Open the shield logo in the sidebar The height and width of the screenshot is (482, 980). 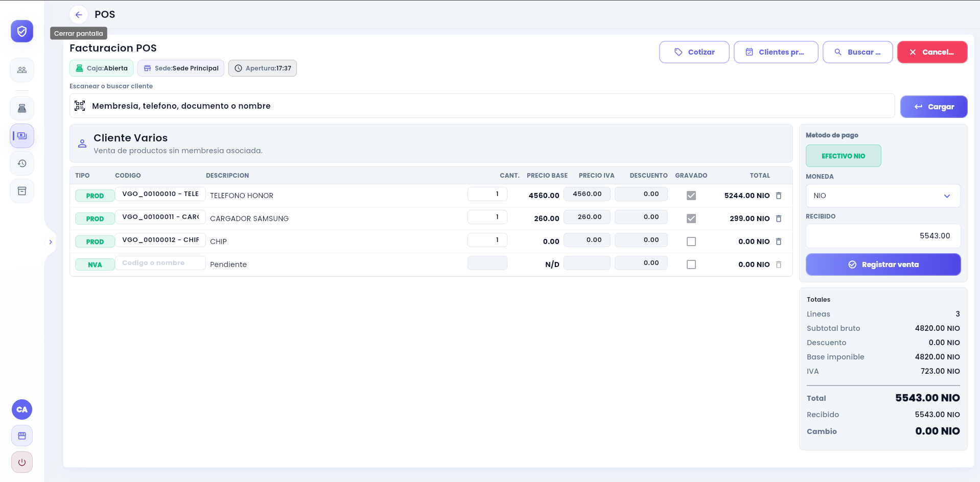pos(22,32)
